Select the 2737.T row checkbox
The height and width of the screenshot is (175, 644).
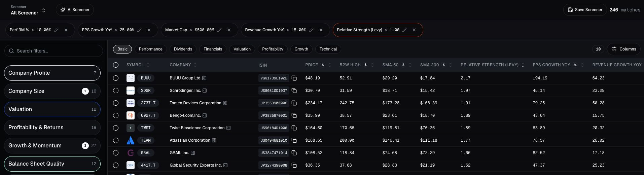(x=116, y=103)
